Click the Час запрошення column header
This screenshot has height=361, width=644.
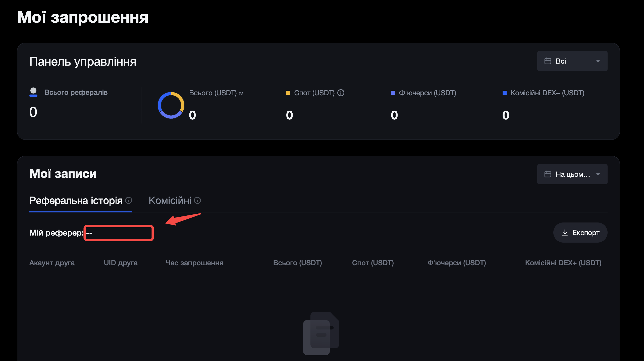(x=195, y=263)
